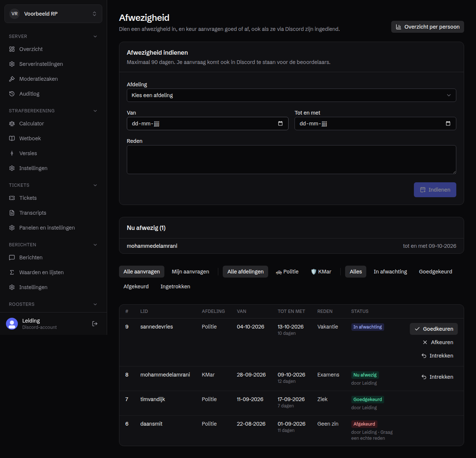The width and height of the screenshot is (476, 458).
Task: Collapse the TICKETS sidebar section
Action: tap(95, 185)
